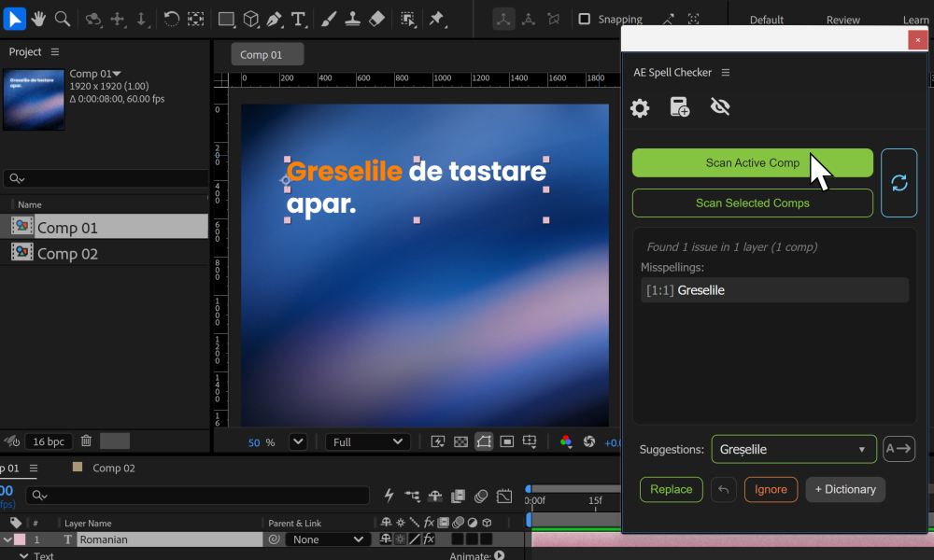
Task: Click the Fast Previews lightning icon in viewer
Action: tap(438, 441)
